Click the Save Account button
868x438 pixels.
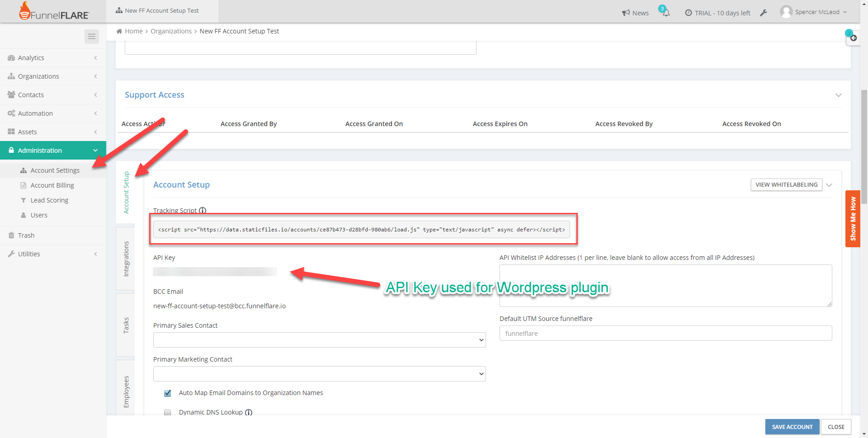click(792, 427)
